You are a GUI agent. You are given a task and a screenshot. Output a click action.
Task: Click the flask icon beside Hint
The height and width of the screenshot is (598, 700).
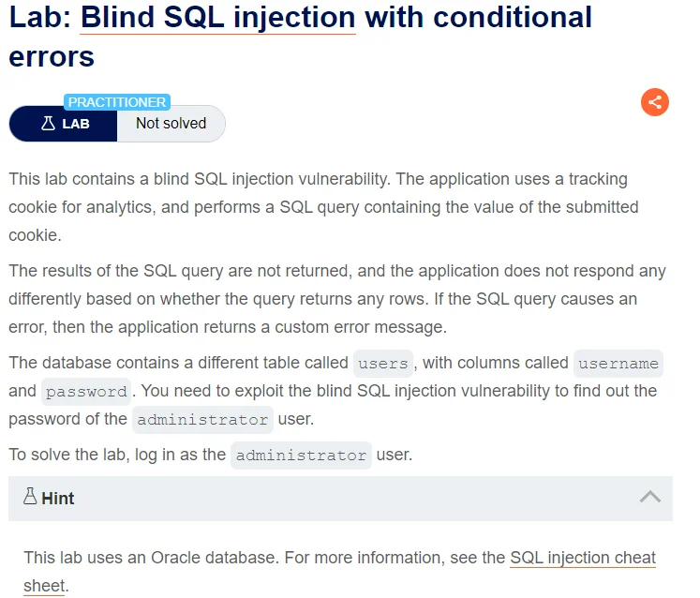(x=30, y=497)
